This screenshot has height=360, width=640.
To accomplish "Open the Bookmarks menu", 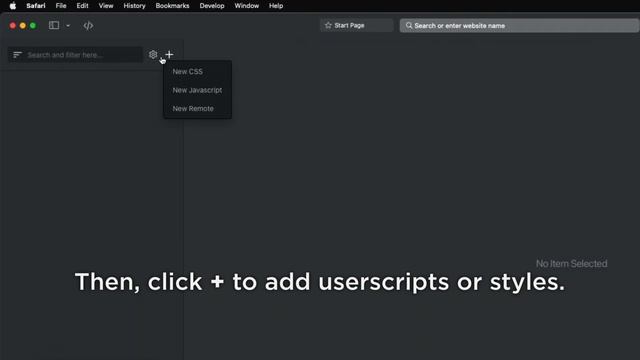I will (172, 6).
